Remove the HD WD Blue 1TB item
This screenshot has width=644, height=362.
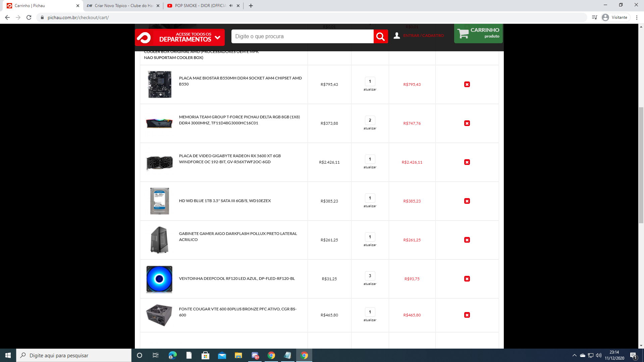[467, 201]
